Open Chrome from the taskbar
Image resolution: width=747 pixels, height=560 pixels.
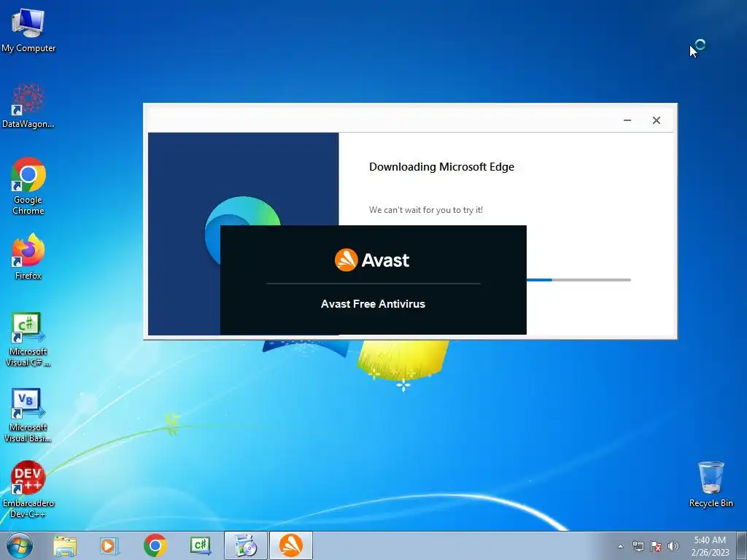pyautogui.click(x=155, y=545)
